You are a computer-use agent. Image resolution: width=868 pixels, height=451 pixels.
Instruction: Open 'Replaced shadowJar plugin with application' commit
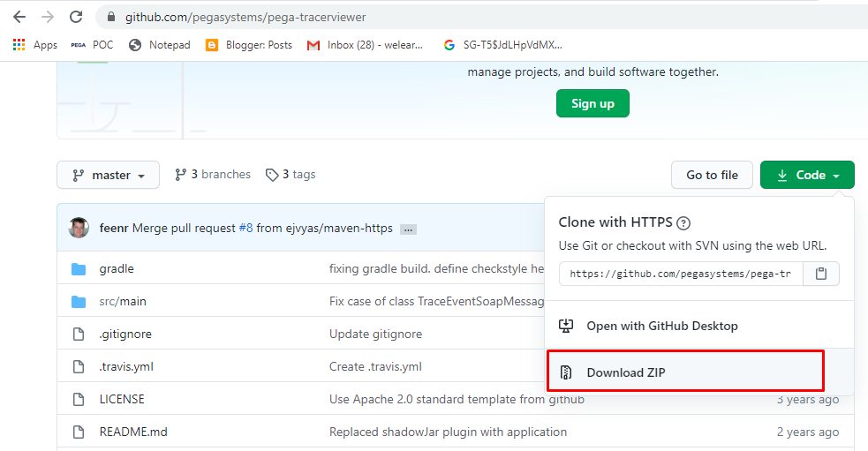coord(448,432)
